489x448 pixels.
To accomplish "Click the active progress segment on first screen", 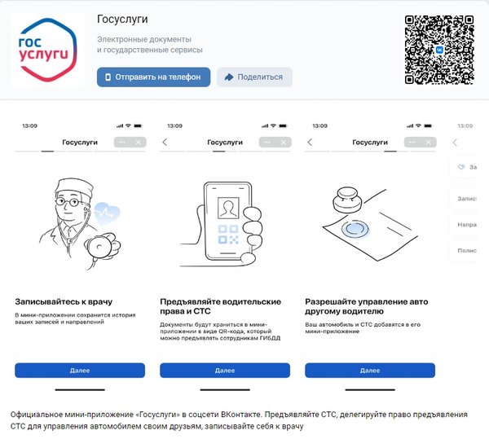I will (x=48, y=152).
